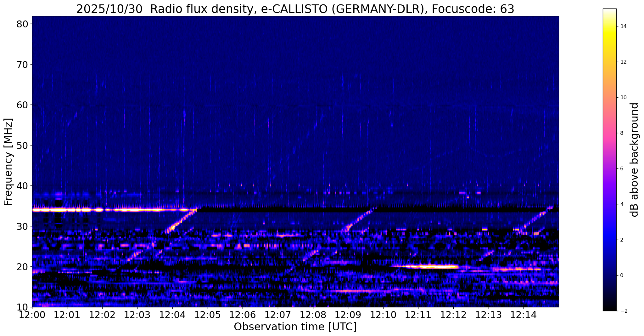Click the colorbar tick label 12
Screen dimensions: 644x336
pyautogui.click(x=623, y=62)
